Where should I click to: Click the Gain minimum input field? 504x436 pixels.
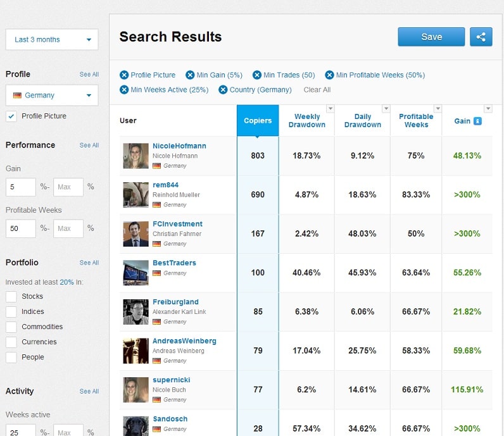[x=21, y=187]
